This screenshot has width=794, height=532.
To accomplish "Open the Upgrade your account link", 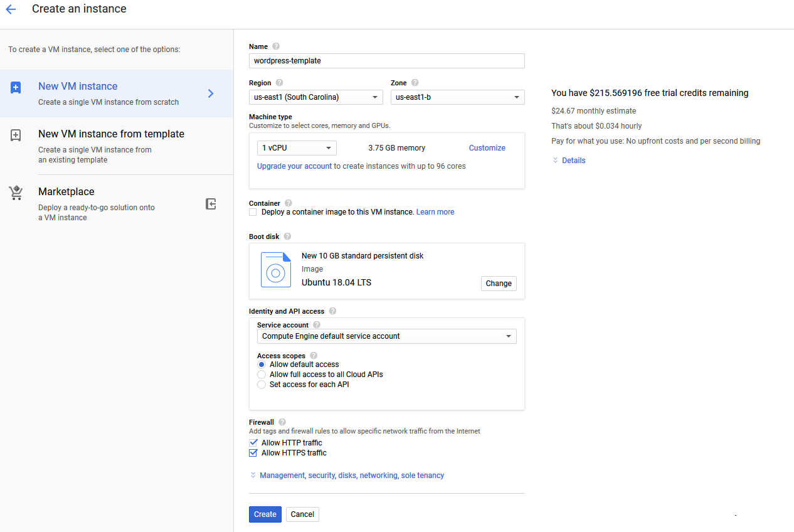I will (x=294, y=166).
